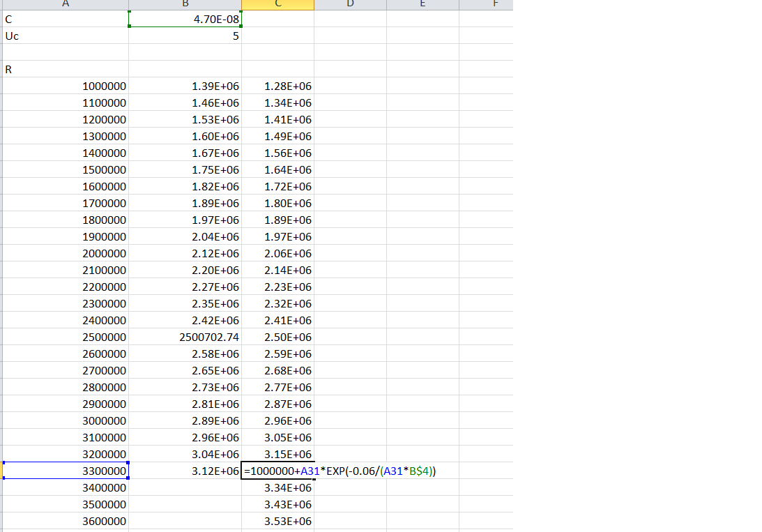
Task: Select cell 1100000 in column A
Action: 66,103
